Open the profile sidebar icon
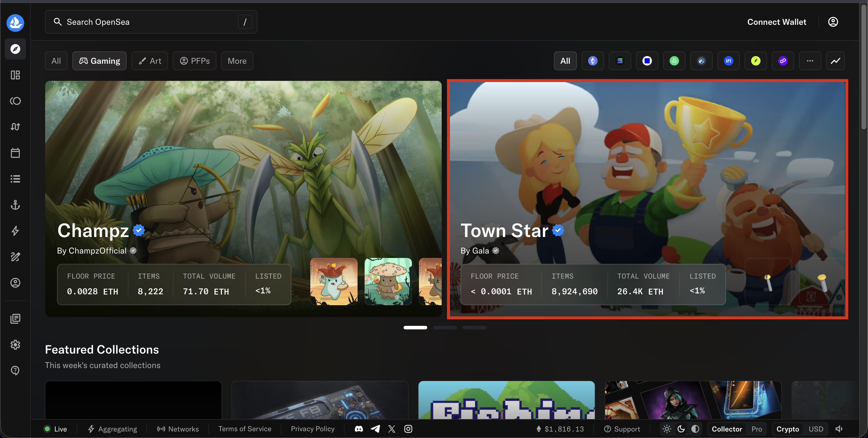The image size is (868, 438). [15, 283]
